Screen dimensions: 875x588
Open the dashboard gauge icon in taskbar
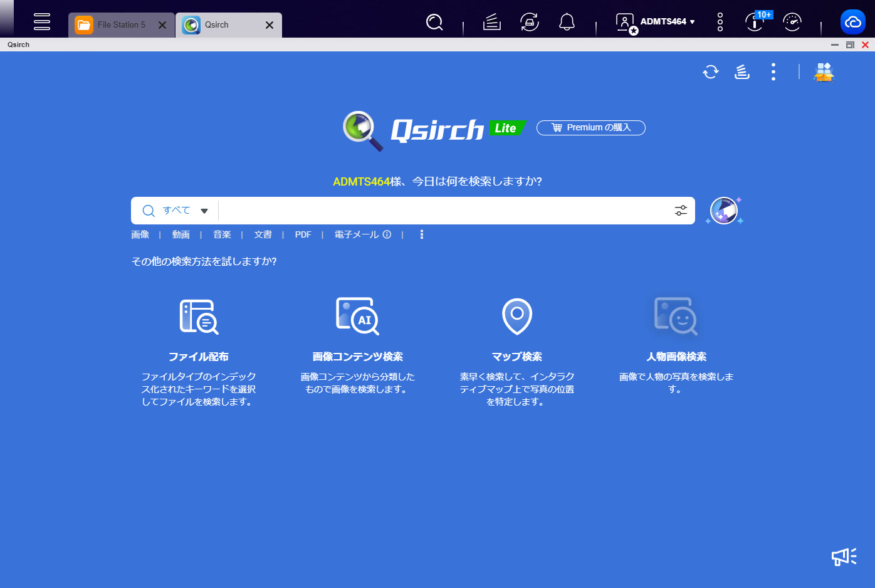coord(792,23)
